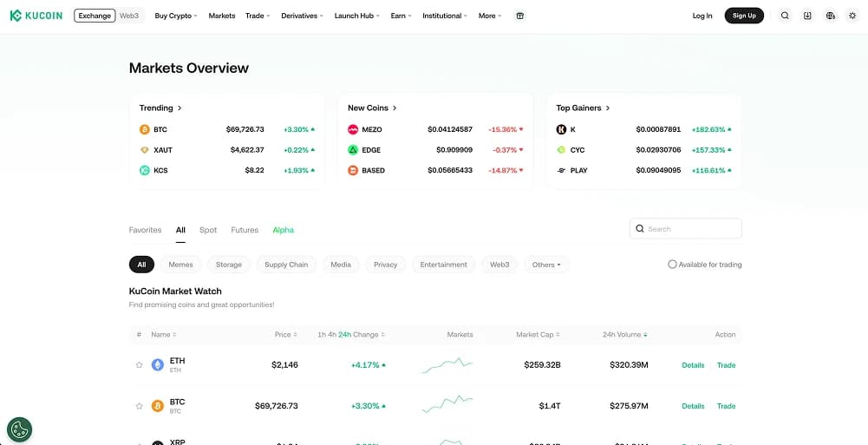Open the search magnifier in header
Viewport: 868px width, 445px height.
click(x=785, y=16)
